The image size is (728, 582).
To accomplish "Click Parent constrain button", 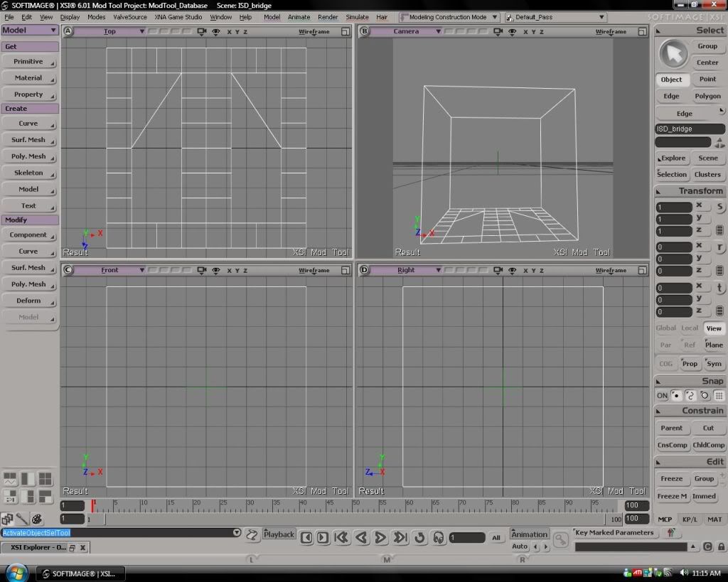I will (x=671, y=428).
